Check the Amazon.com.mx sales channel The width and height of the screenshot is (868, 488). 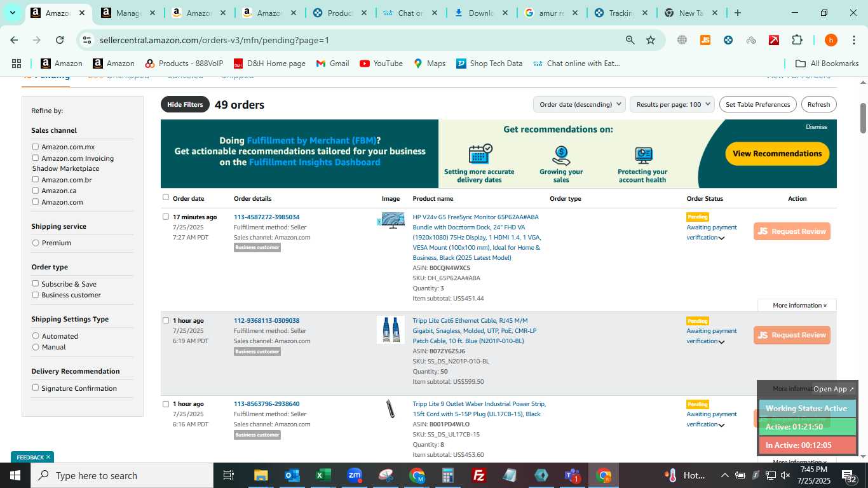pos(36,147)
